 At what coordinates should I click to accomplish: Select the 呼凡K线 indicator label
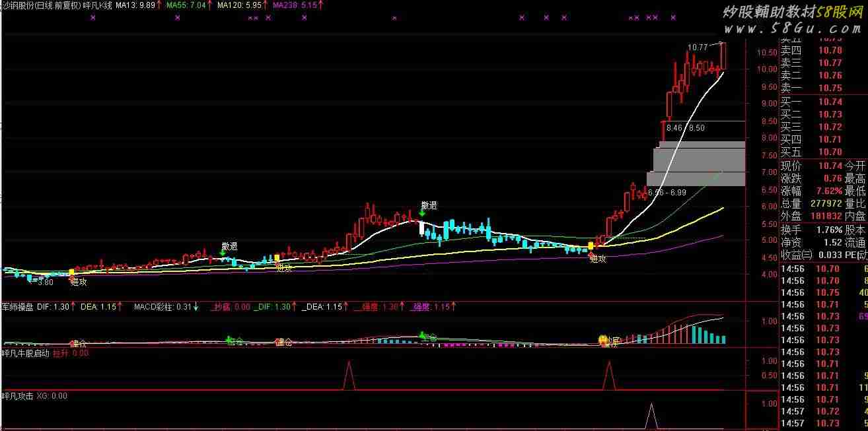click(97, 5)
